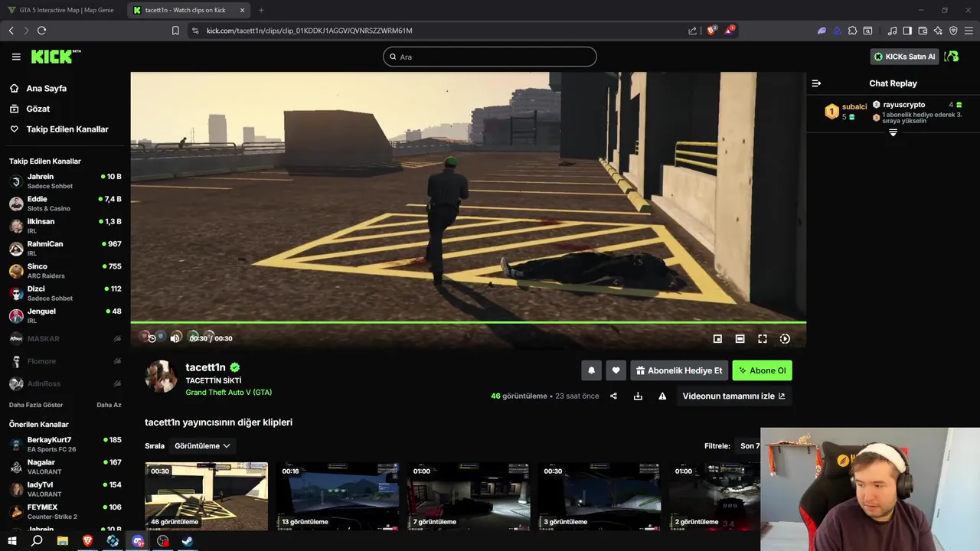Image resolution: width=980 pixels, height=551 pixels.
Task: Follow tacett1n with heart button
Action: coord(616,370)
